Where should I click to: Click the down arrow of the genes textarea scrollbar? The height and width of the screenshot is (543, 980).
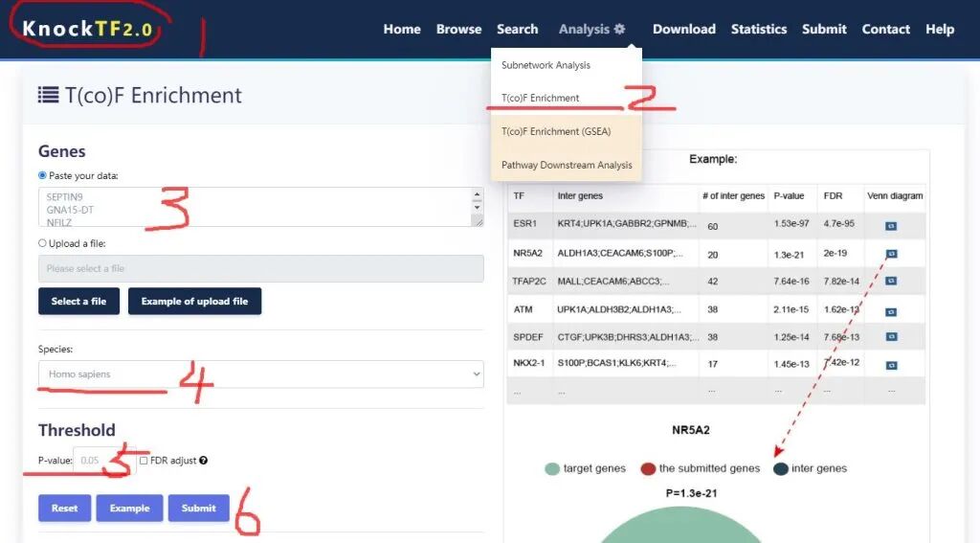(477, 207)
